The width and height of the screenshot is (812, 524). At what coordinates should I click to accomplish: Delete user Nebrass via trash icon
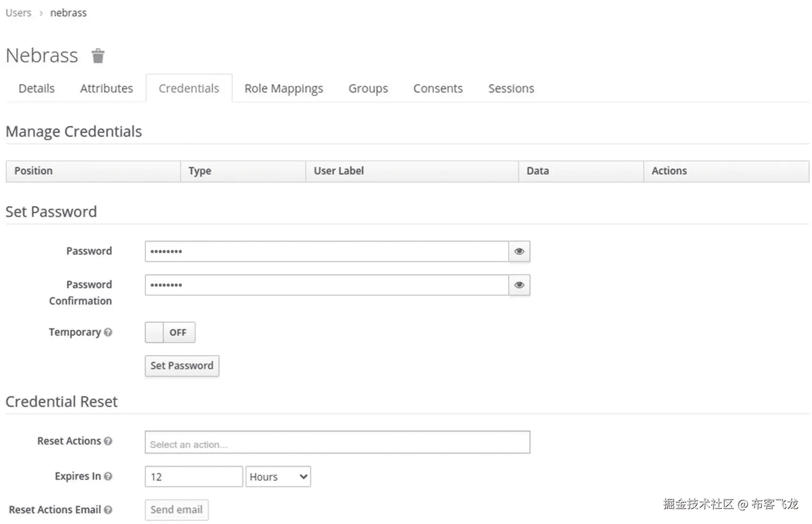point(98,56)
